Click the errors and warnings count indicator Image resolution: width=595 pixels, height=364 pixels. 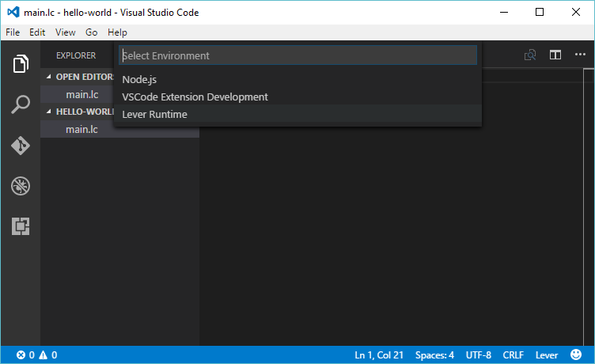click(36, 355)
